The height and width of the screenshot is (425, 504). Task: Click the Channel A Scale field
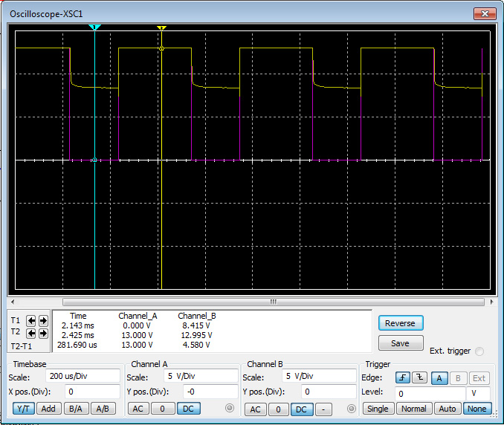(200, 376)
